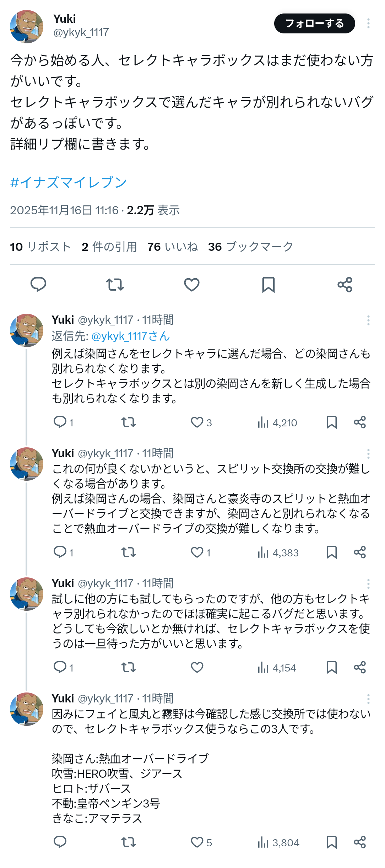
Task: Like the main post
Action: [192, 285]
